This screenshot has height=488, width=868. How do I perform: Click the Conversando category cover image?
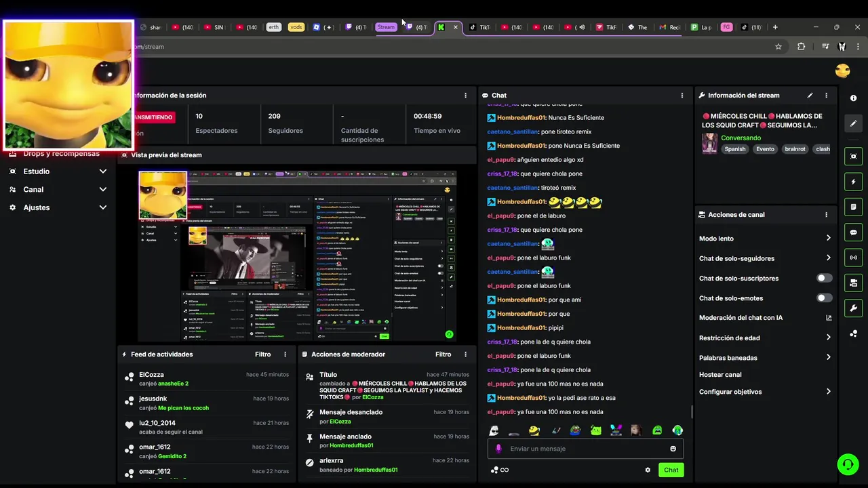click(x=709, y=143)
